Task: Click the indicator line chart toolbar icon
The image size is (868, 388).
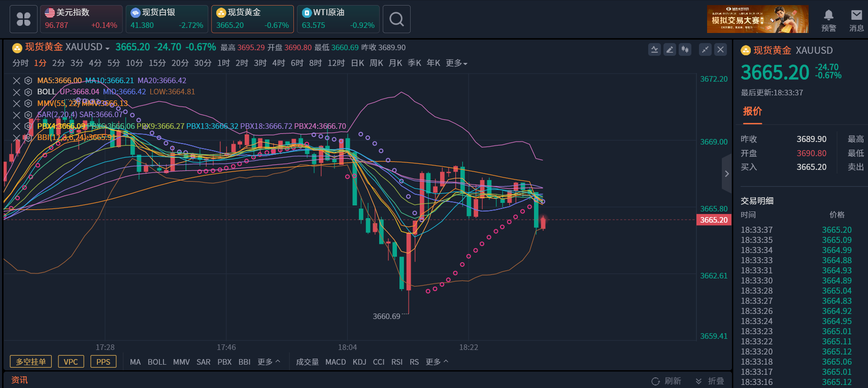Action: point(654,49)
